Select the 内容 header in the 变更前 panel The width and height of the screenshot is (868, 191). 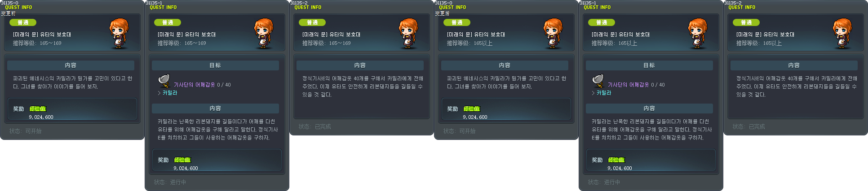(71, 65)
